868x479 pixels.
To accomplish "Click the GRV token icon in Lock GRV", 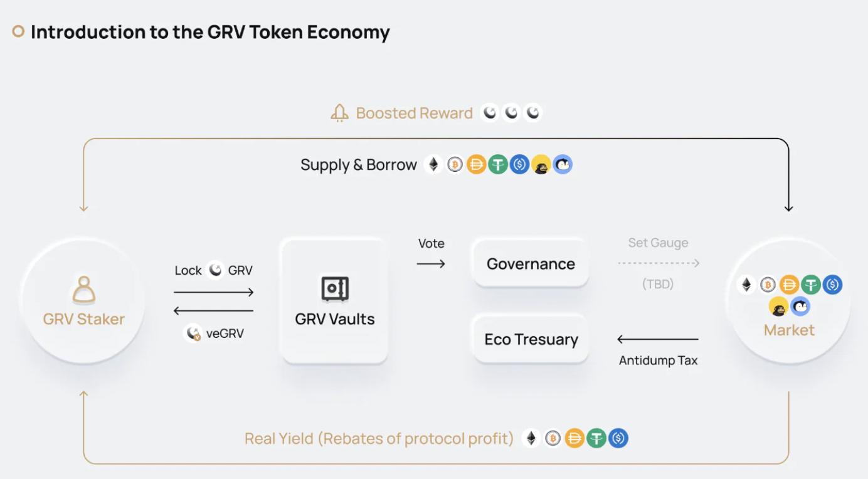I will pyautogui.click(x=215, y=270).
